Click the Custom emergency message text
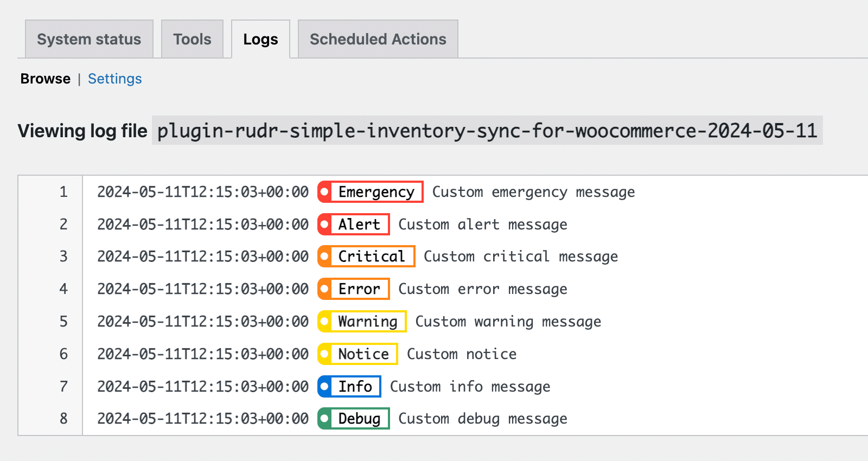The height and width of the screenshot is (461, 868). (x=533, y=192)
